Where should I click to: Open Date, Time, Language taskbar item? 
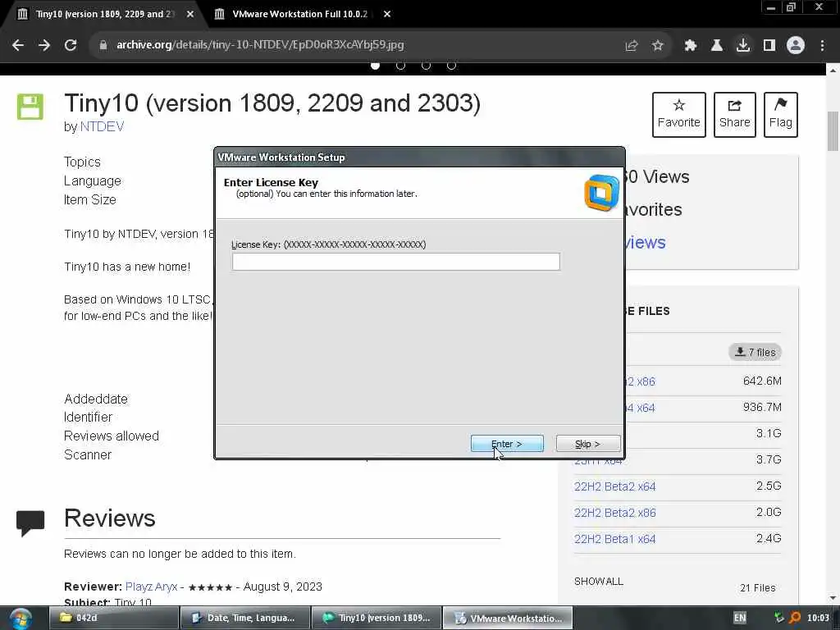tap(244, 618)
